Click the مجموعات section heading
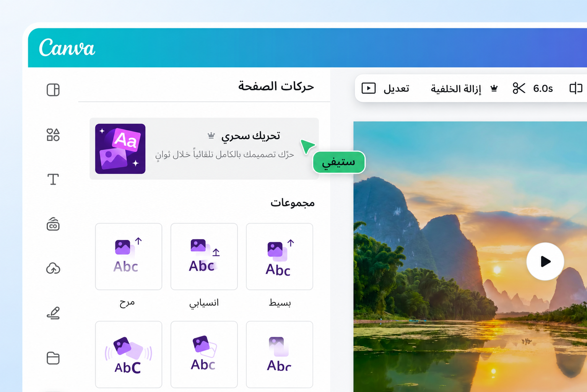Screen dimensions: 587x392 tap(293, 202)
